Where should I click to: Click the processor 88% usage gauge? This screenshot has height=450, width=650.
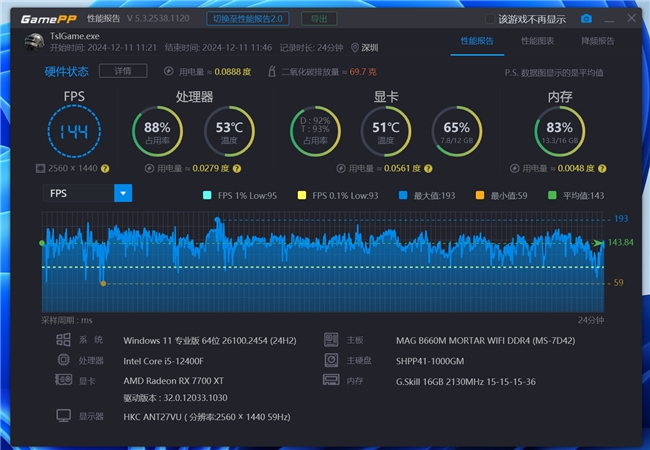[158, 131]
